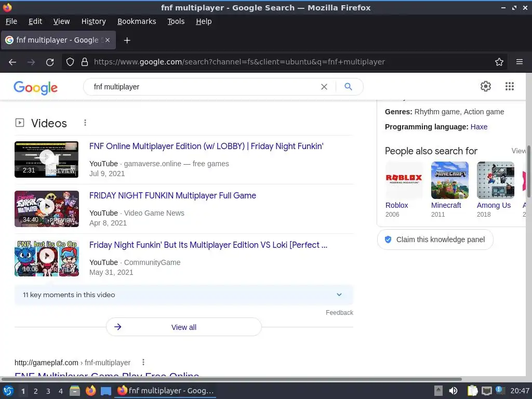This screenshot has height=399, width=532.
Task: Open the Firefox hamburger menu
Action: [x=520, y=62]
